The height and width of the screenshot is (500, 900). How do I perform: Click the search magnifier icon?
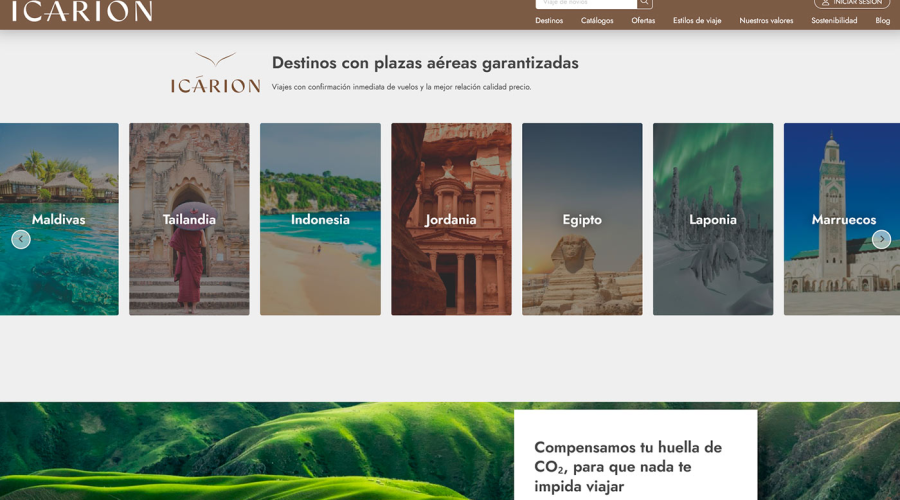[645, 3]
